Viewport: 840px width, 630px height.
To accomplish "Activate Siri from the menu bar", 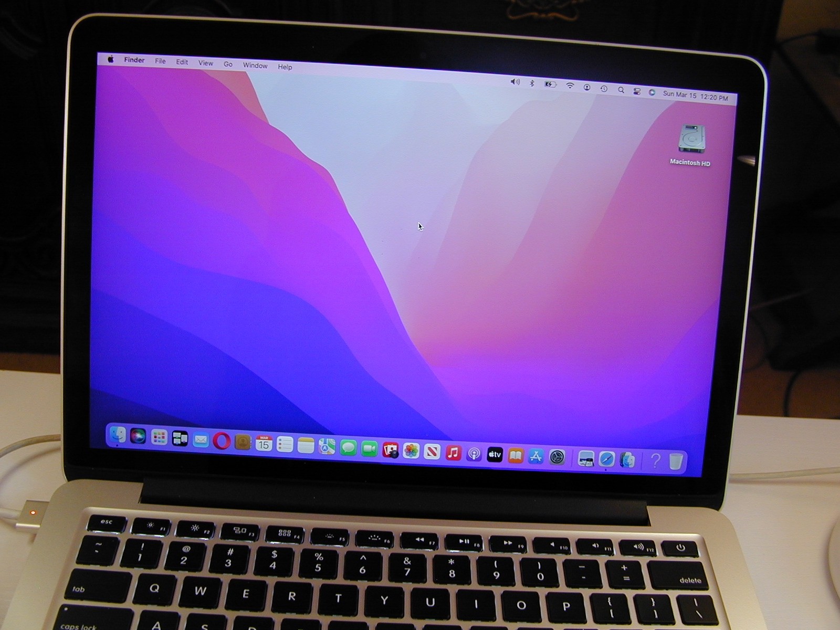I will coord(652,92).
